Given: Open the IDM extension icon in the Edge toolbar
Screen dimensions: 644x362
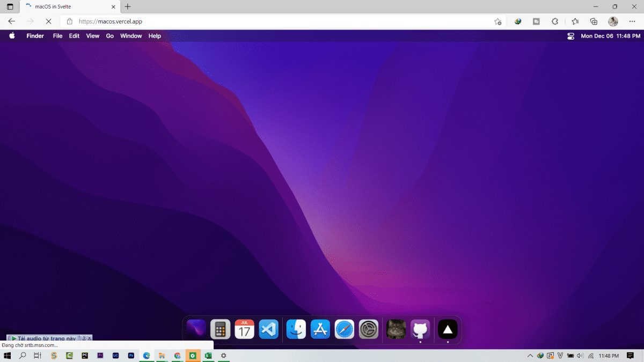Looking at the screenshot, I should click(518, 21).
